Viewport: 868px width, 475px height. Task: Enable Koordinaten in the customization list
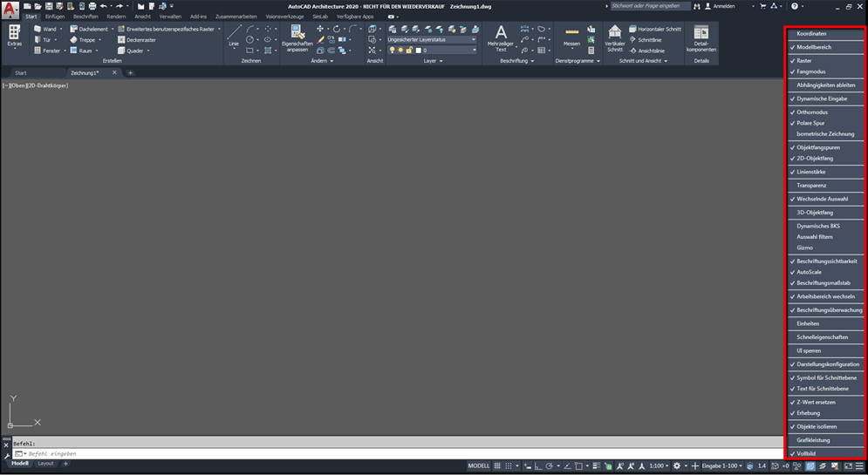pyautogui.click(x=811, y=33)
